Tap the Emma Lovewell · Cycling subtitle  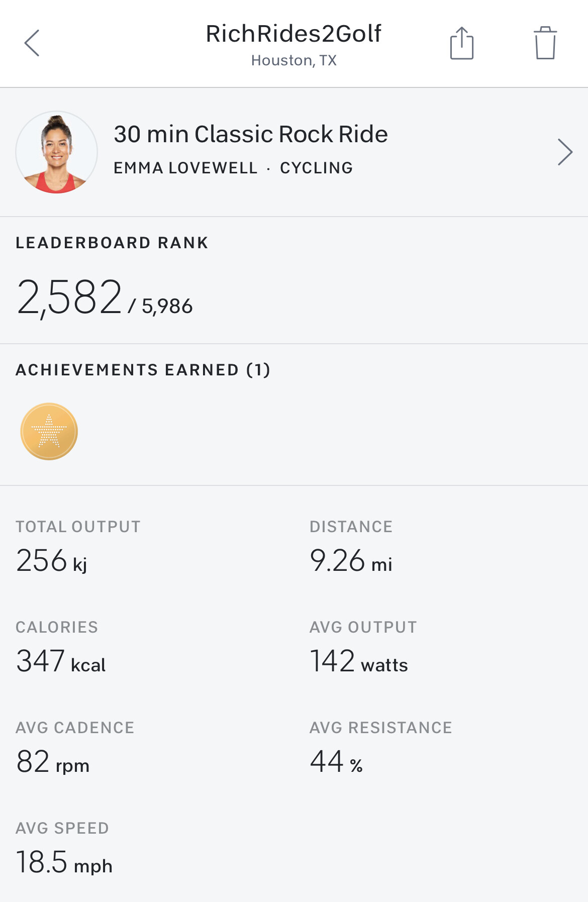pos(233,168)
